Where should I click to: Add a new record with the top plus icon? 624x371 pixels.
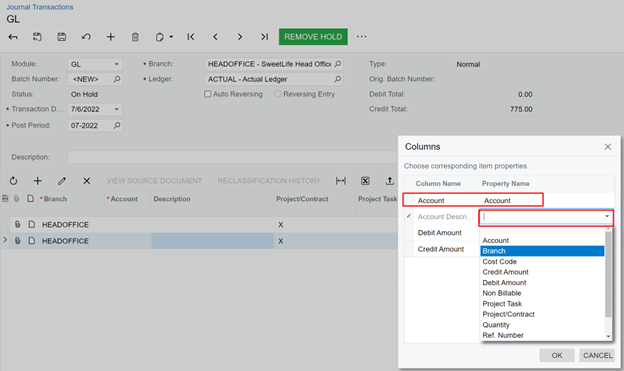(111, 37)
